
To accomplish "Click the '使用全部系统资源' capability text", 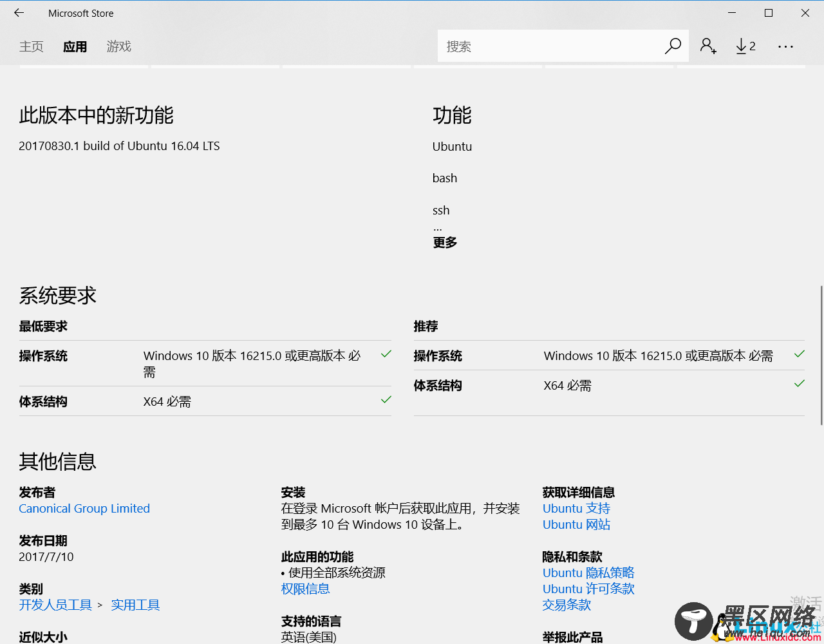I will coord(337,573).
